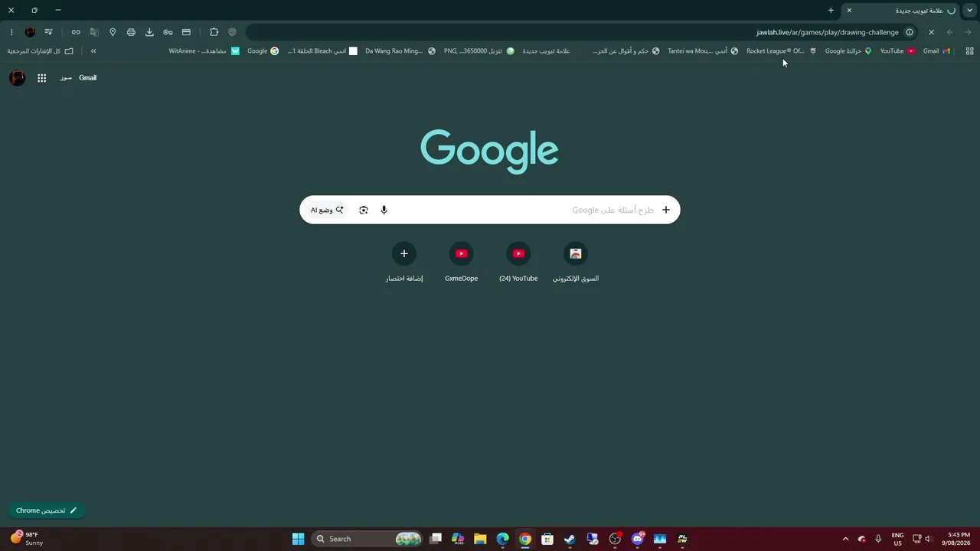Click the plus icon inside the search box
Screen dimensions: 980x551
666,210
